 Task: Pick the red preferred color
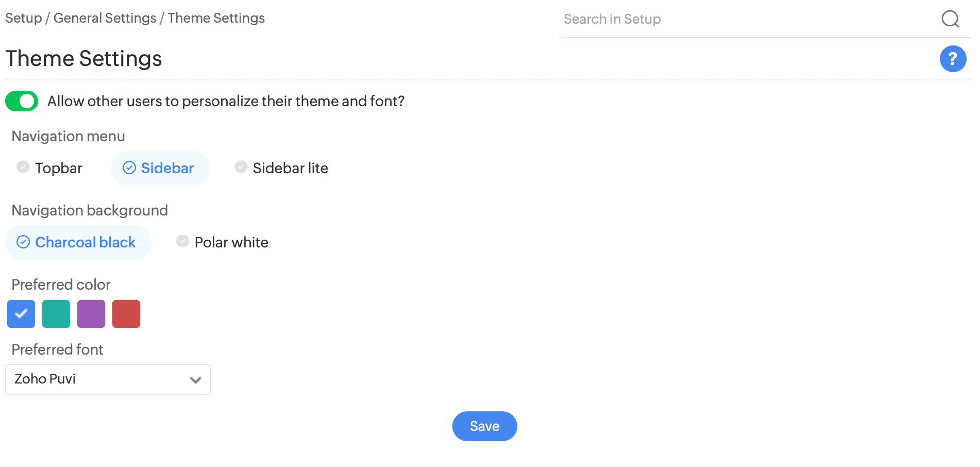126,314
